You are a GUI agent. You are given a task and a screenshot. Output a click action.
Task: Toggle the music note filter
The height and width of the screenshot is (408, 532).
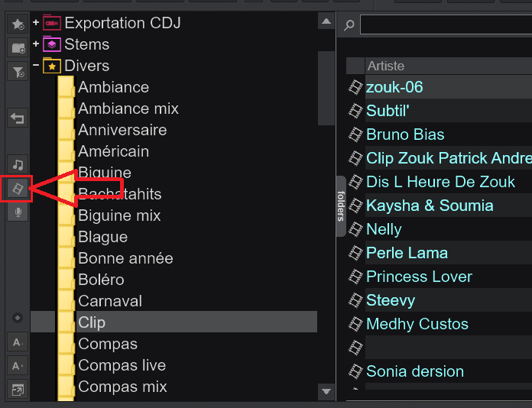point(18,165)
